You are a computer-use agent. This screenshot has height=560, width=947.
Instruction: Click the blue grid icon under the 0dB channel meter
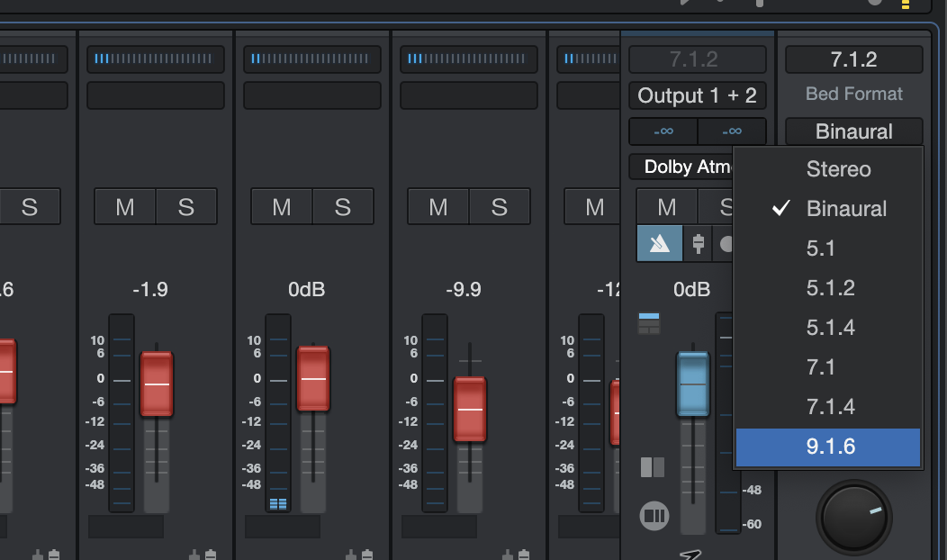click(278, 504)
